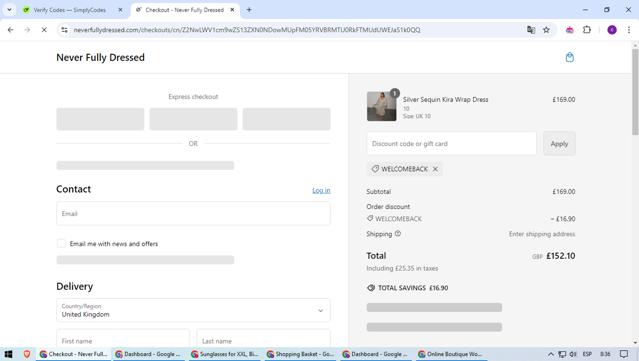639x361 pixels.
Task: Click the Log in link
Action: click(x=321, y=190)
